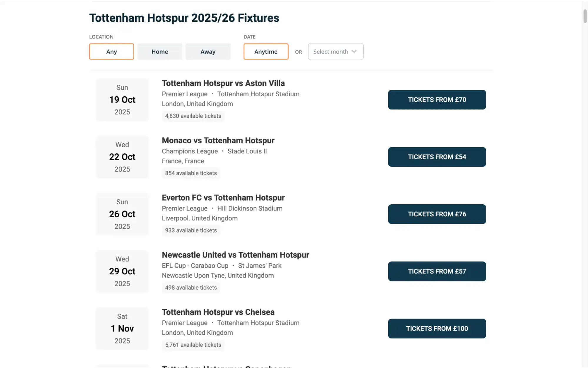The image size is (588, 368).
Task: Buy tickets from £100 for Chelsea match
Action: (437, 328)
